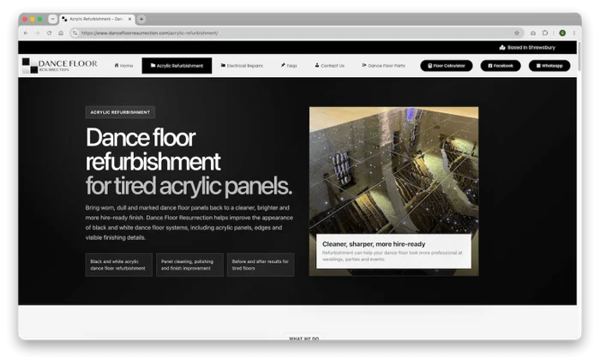Click the Black and white acrylic refurbishment chip

(x=118, y=265)
